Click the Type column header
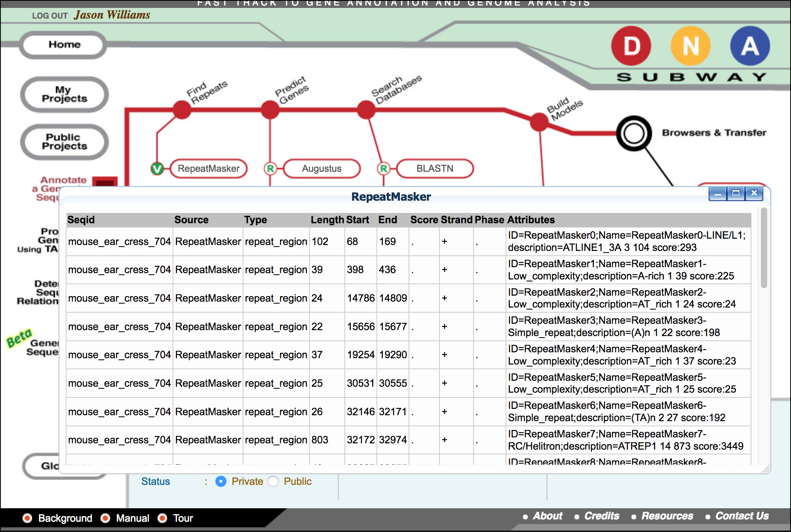Screen dimensions: 791x532 (255, 220)
